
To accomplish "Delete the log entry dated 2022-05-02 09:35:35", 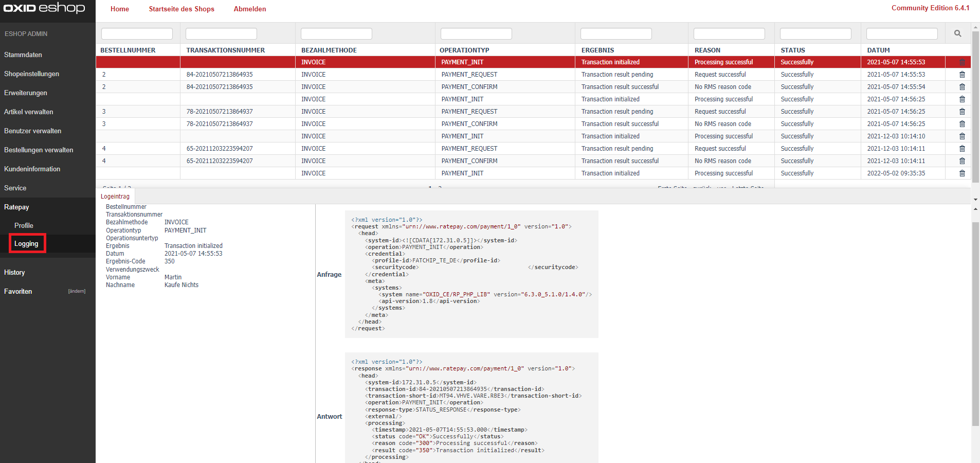I will [962, 173].
